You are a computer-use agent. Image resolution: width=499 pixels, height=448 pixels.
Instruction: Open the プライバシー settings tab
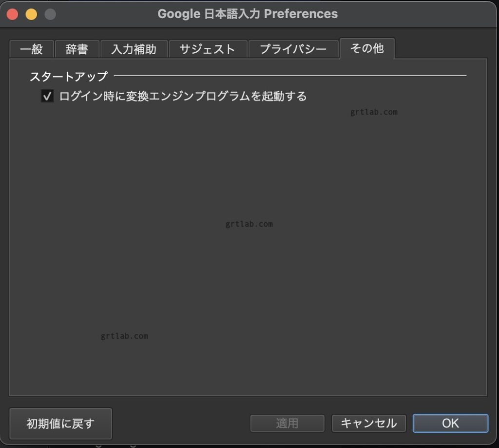pyautogui.click(x=293, y=49)
